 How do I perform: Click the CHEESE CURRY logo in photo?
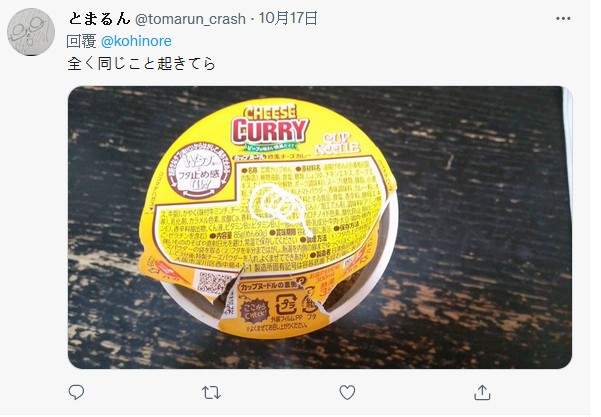pyautogui.click(x=270, y=124)
